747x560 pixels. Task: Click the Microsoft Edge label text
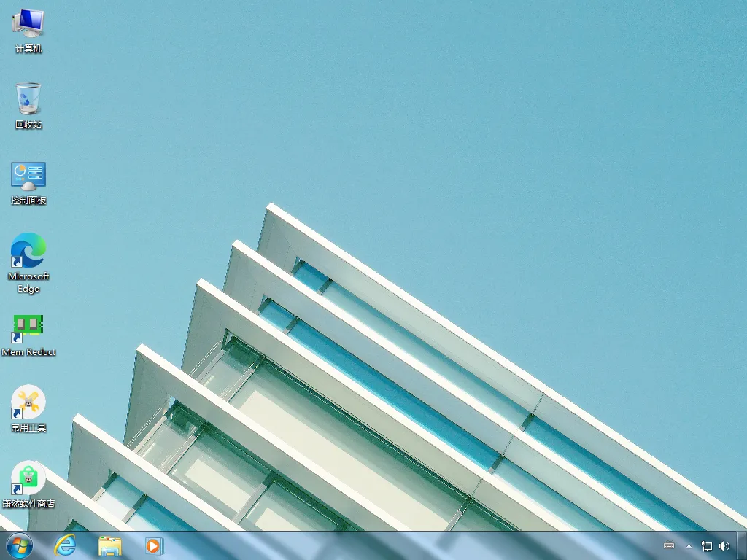(28, 282)
